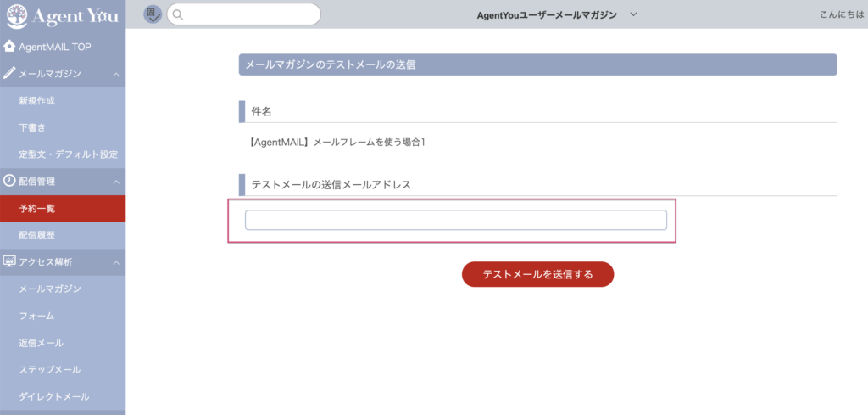Click the monitor icon for アクセス解析
This screenshot has height=415, width=868.
[9, 262]
